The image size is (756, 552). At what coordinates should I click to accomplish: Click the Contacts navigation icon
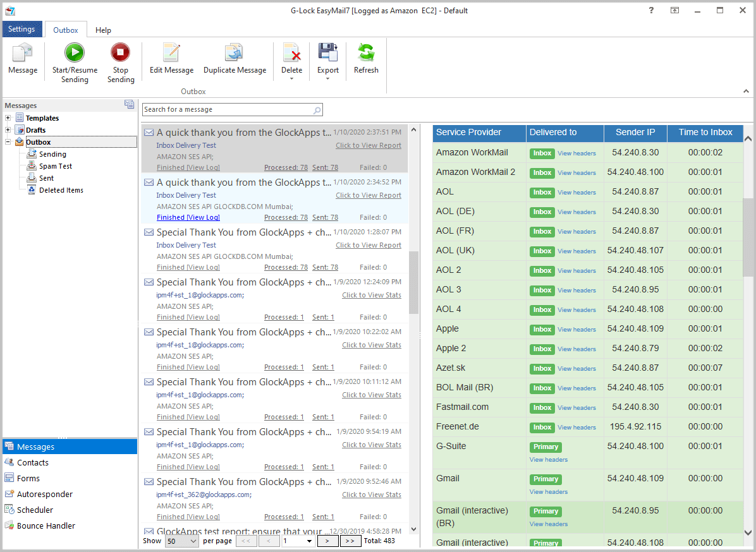[9, 462]
